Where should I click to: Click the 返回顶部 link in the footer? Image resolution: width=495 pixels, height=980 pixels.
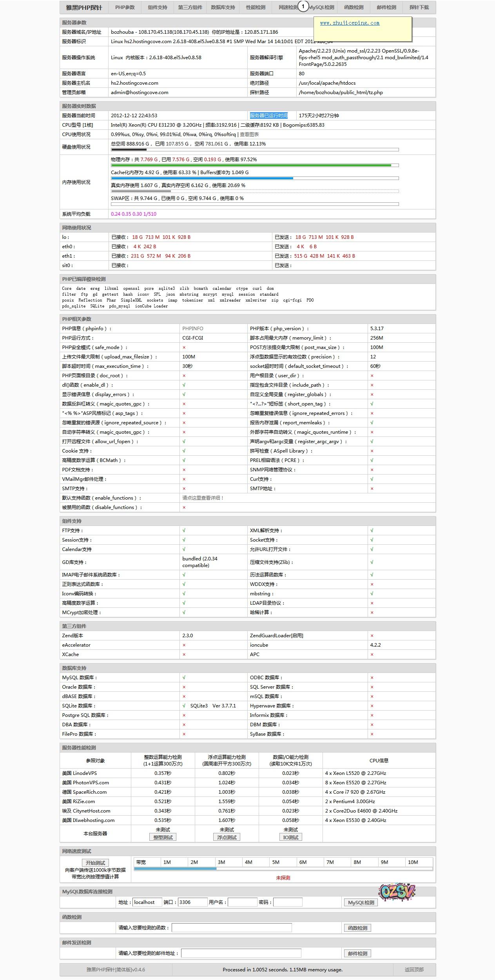coord(414,969)
